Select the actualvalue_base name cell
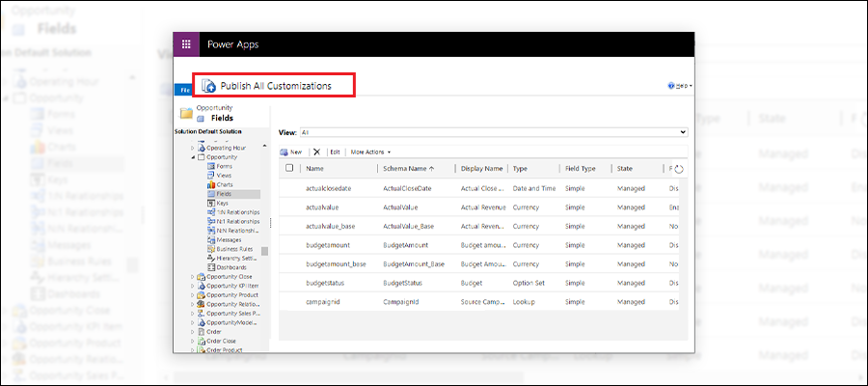868x386 pixels. [x=331, y=226]
